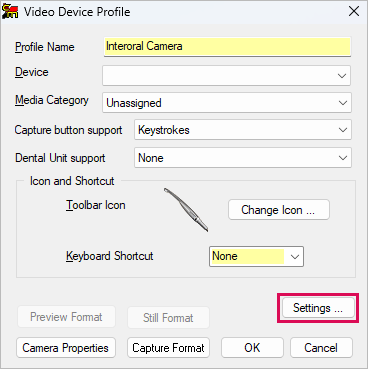
Task: Open the Keyboard Shortcut dropdown arrow
Action: tap(295, 257)
